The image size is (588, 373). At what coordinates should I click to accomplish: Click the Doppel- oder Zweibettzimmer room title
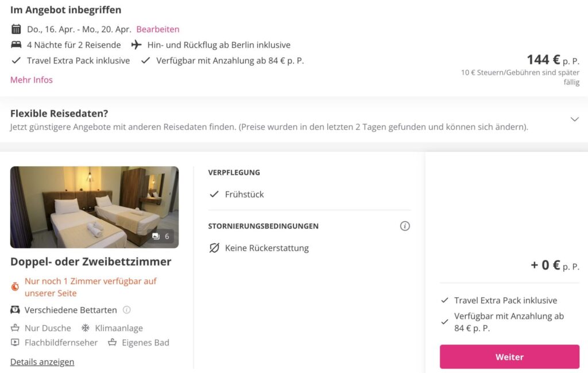[x=91, y=262]
